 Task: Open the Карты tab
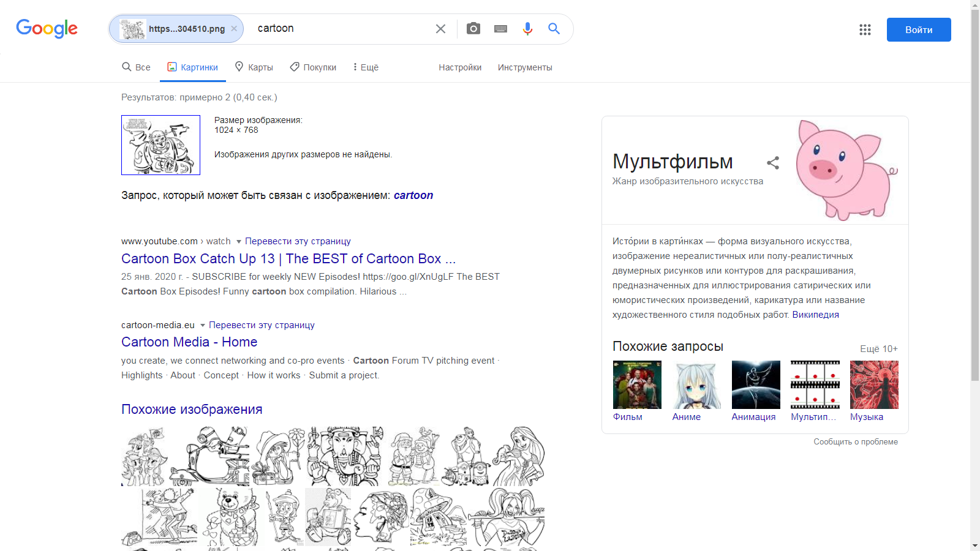(254, 67)
